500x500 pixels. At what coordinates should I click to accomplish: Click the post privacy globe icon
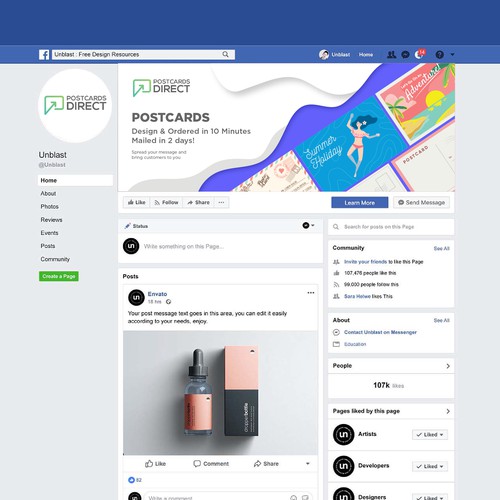[x=169, y=302]
